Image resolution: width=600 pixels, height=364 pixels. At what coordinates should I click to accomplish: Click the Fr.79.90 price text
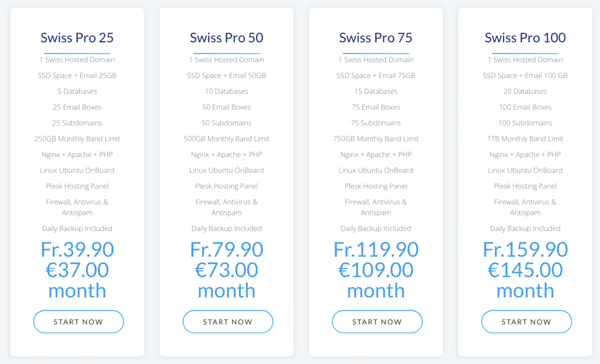point(227,249)
